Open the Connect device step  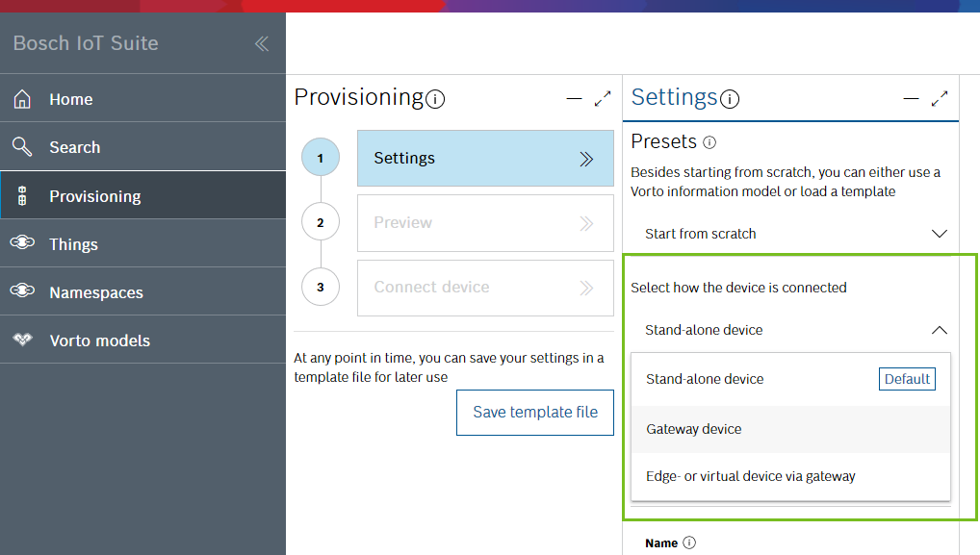tap(485, 288)
